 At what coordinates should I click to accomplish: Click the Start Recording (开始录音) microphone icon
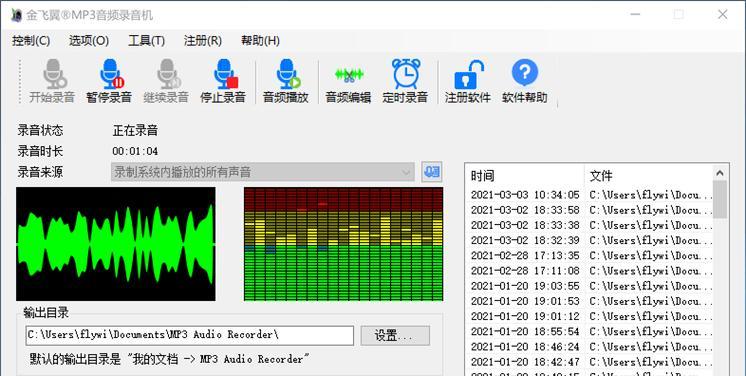click(x=54, y=74)
